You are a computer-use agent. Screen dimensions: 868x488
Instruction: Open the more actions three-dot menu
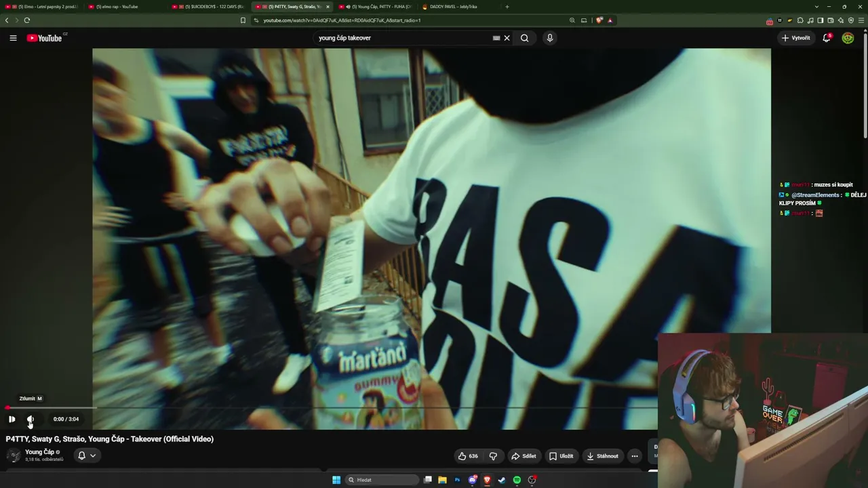(x=635, y=456)
